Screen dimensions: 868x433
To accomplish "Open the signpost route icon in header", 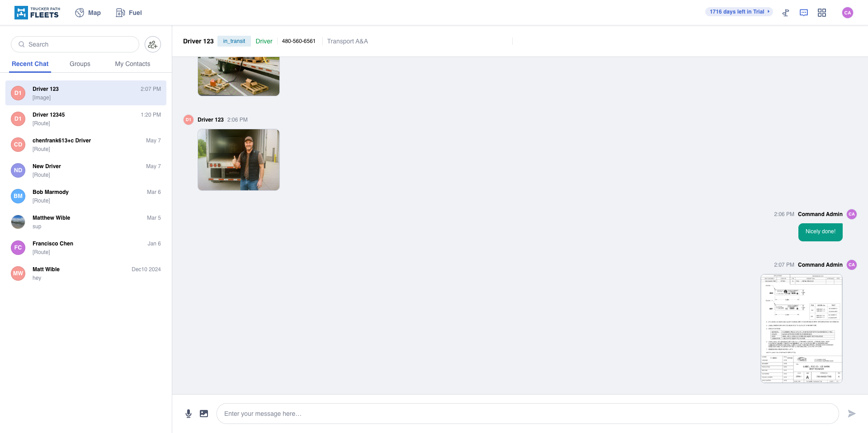I will [x=786, y=13].
